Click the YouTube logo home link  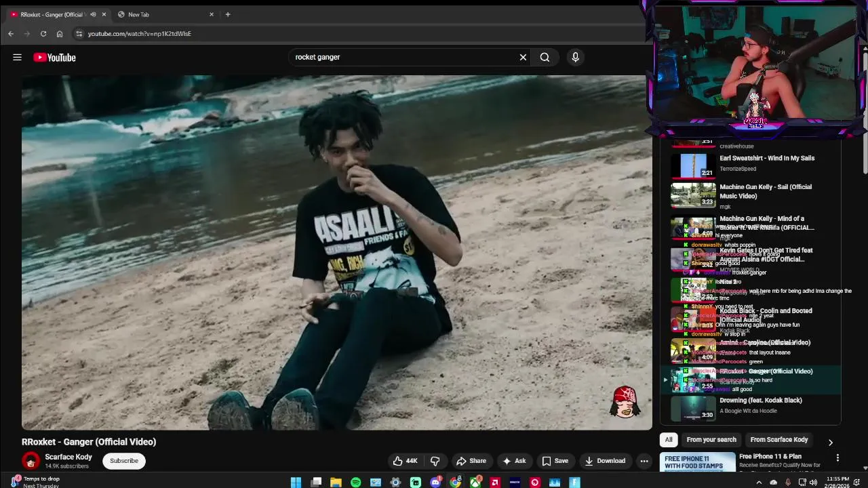pyautogui.click(x=54, y=58)
